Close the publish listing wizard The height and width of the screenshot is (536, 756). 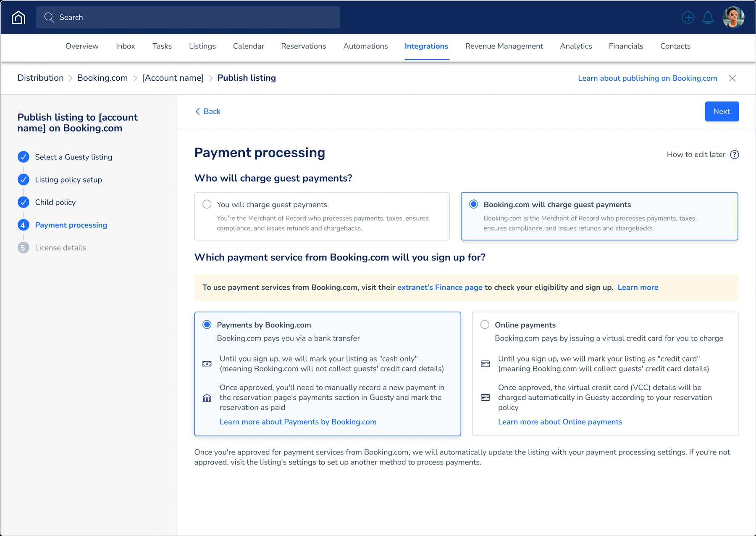coord(732,78)
